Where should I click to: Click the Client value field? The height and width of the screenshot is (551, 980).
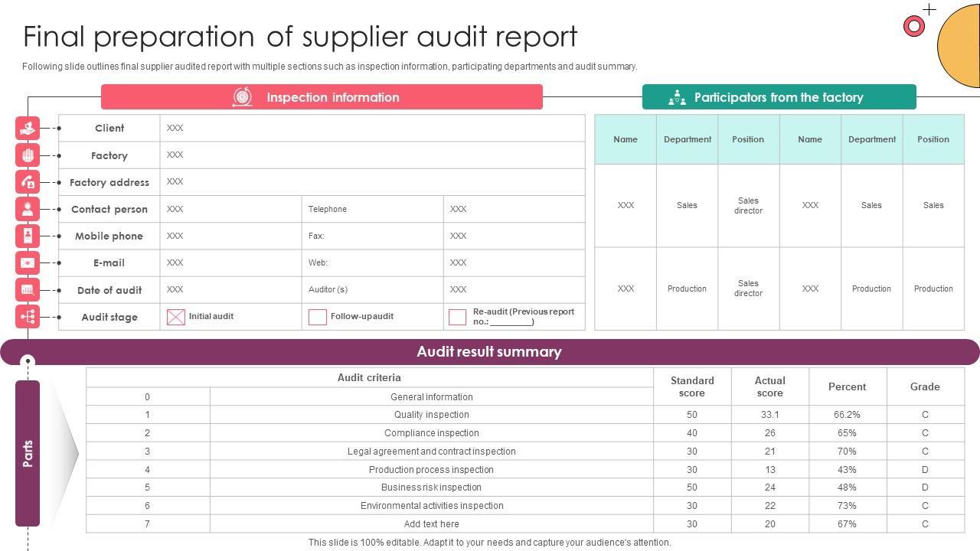(372, 128)
